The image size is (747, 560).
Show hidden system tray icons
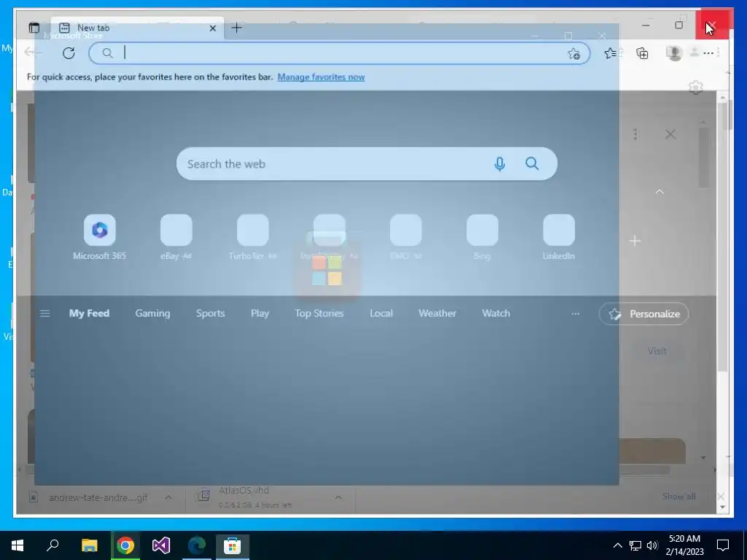[617, 545]
